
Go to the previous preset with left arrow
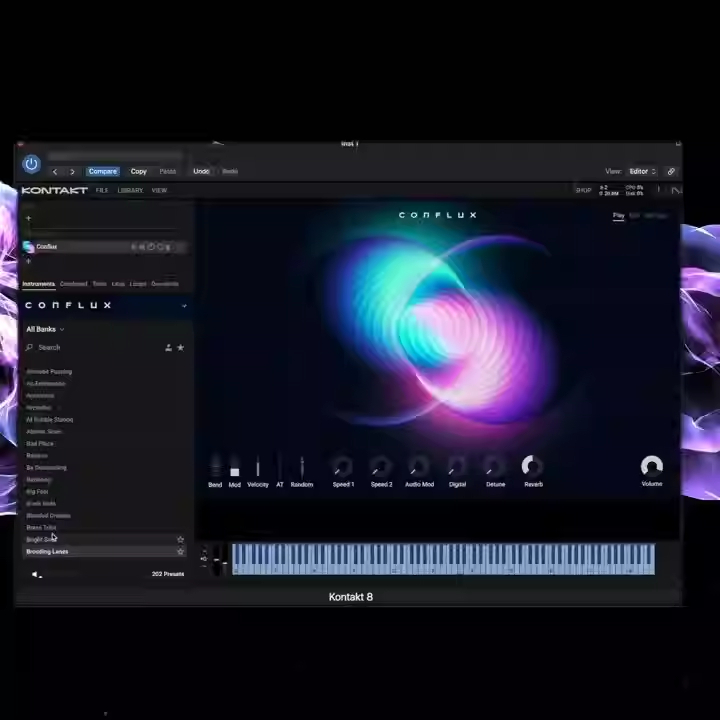(x=55, y=172)
